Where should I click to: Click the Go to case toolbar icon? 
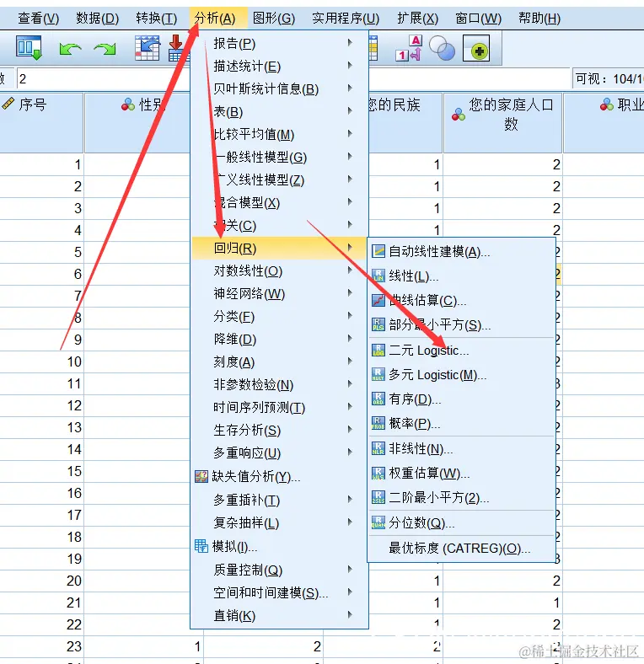[147, 48]
